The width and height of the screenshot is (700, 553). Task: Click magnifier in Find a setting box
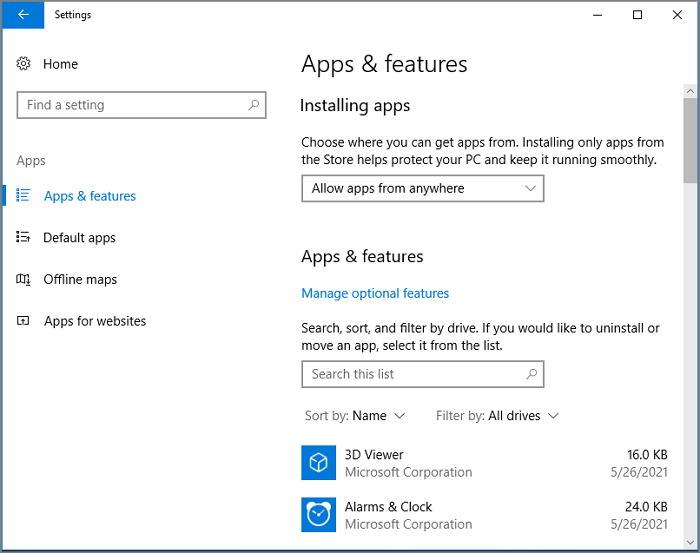pos(254,105)
